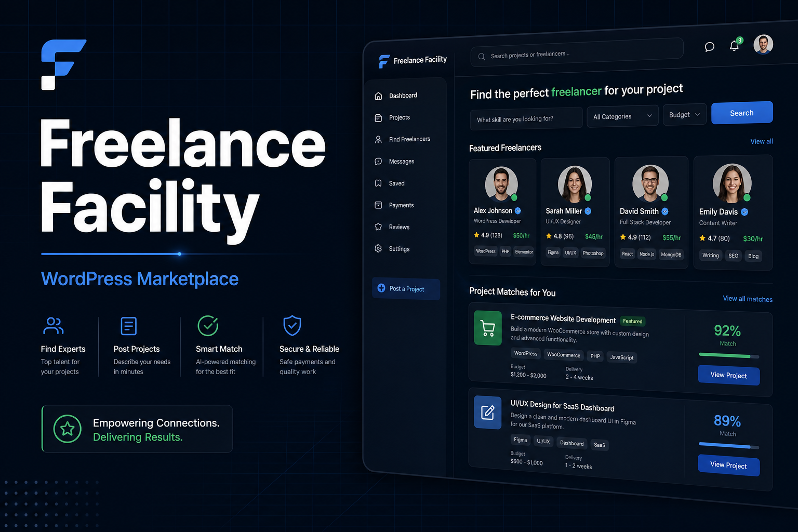Click Sarah Miller's verified badge

pyautogui.click(x=588, y=211)
